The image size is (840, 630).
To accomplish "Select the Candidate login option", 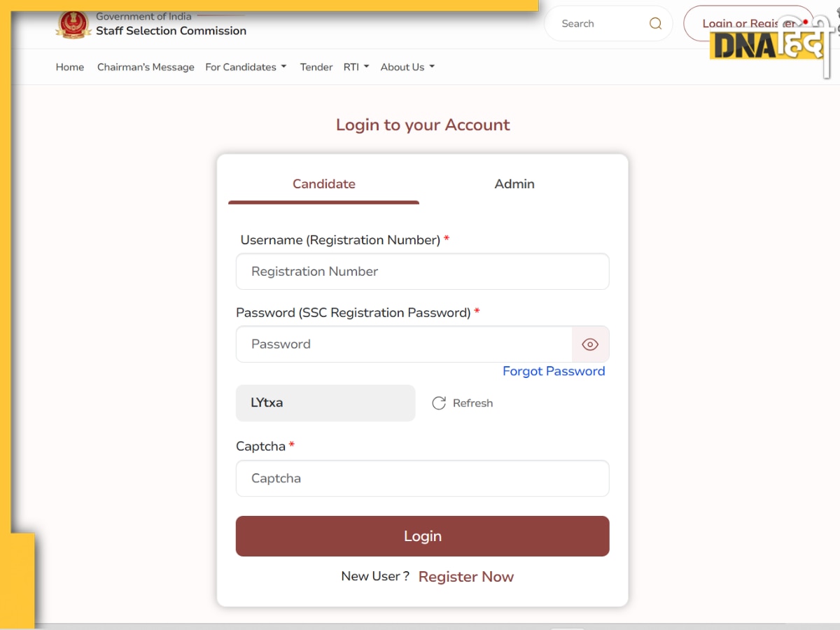I will [323, 183].
